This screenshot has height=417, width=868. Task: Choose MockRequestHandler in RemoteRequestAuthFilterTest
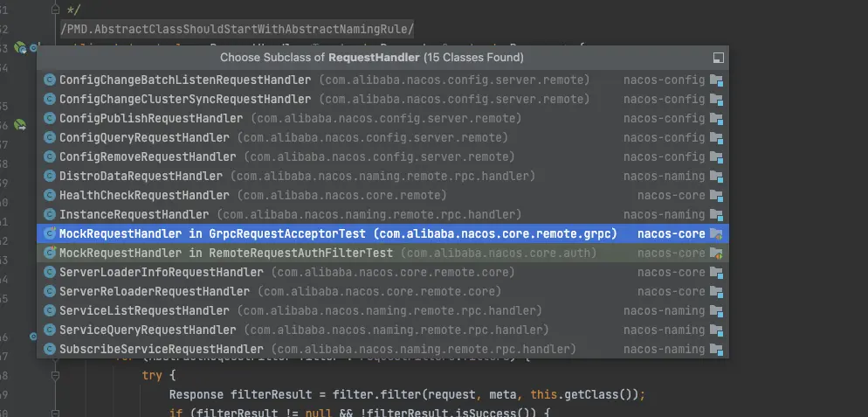tap(382, 253)
